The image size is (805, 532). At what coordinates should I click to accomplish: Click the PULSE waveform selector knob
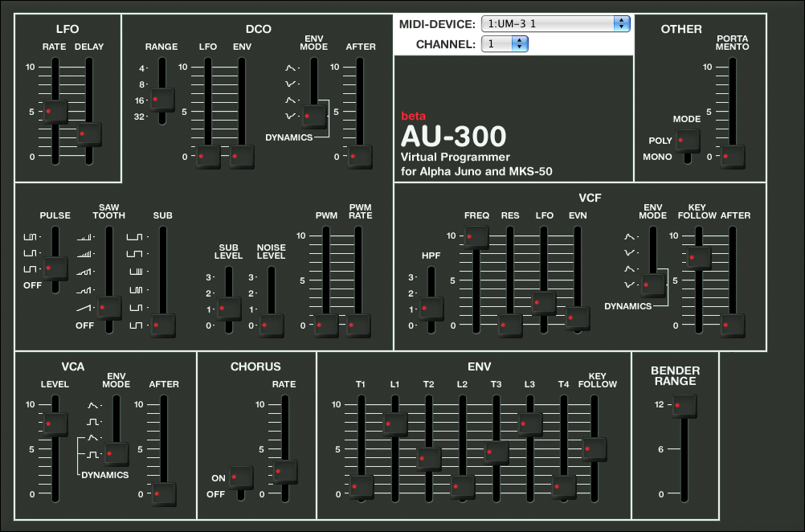(55, 268)
